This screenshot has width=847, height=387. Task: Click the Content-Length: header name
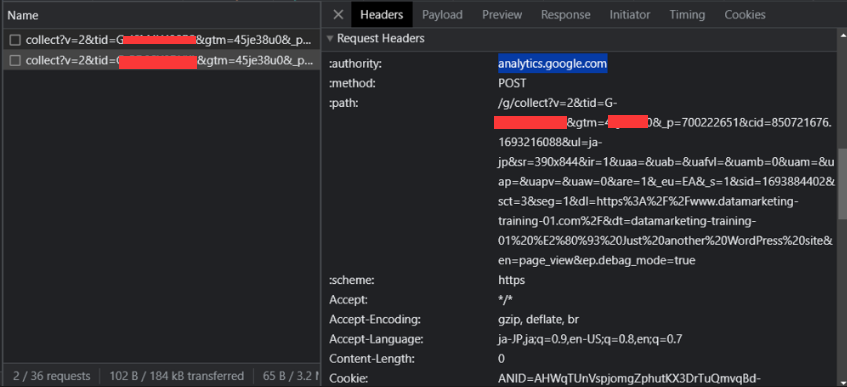click(372, 358)
